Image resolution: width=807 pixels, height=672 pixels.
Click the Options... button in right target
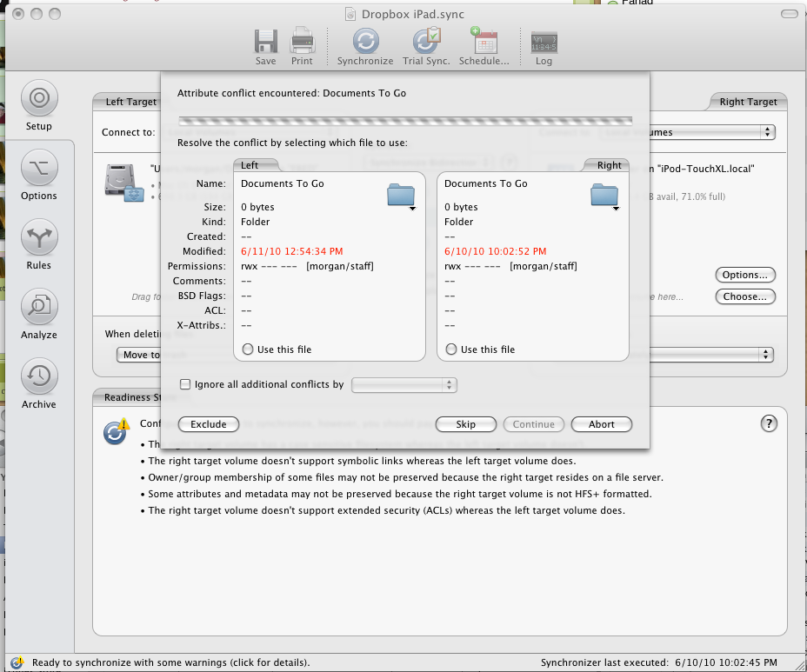pyautogui.click(x=745, y=275)
